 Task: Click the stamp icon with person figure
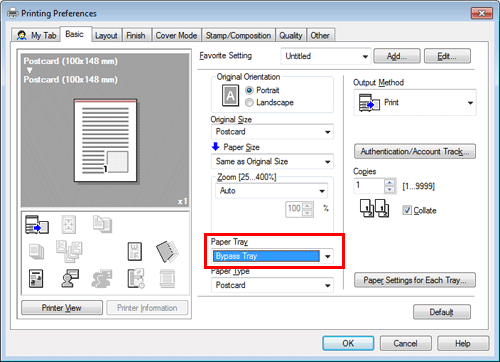[70, 278]
